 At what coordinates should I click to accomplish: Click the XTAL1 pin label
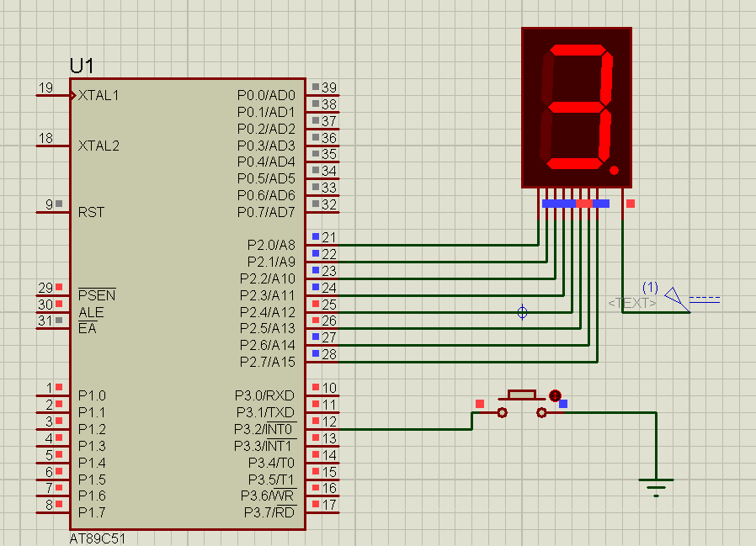[98, 95]
